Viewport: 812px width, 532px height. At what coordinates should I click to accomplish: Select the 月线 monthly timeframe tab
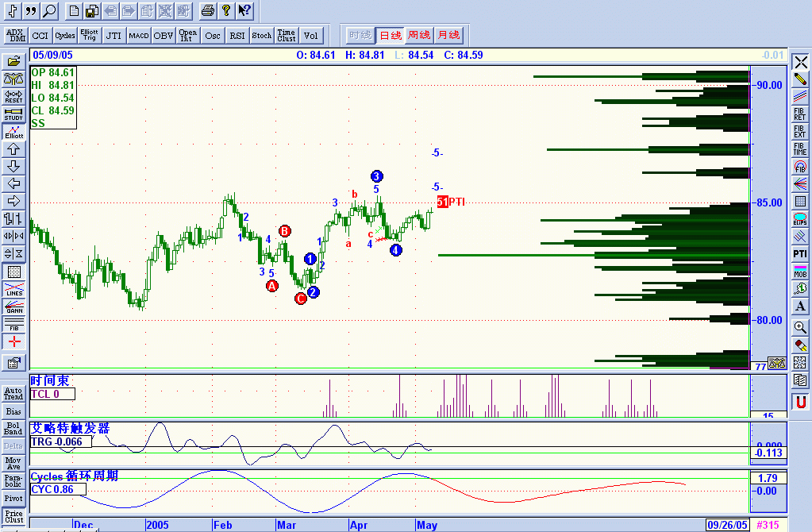point(448,35)
